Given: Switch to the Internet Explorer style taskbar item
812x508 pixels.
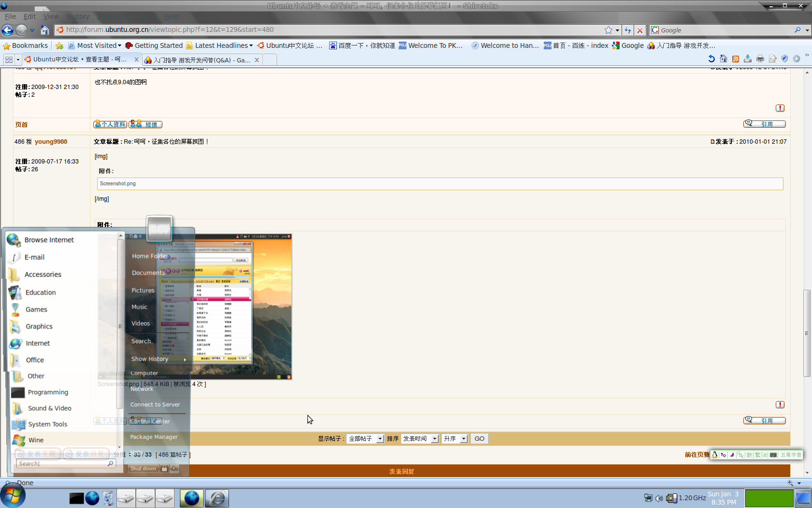Looking at the screenshot, I should (217, 498).
